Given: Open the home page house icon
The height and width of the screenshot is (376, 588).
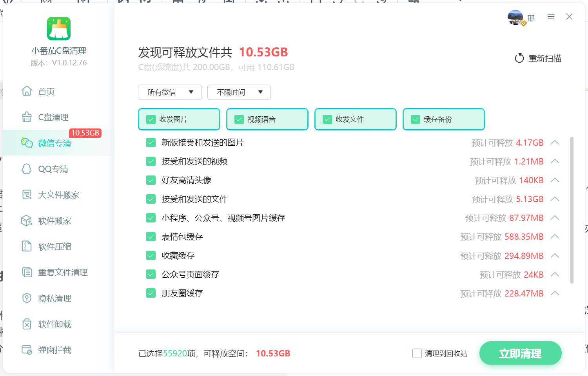Looking at the screenshot, I should (x=27, y=91).
